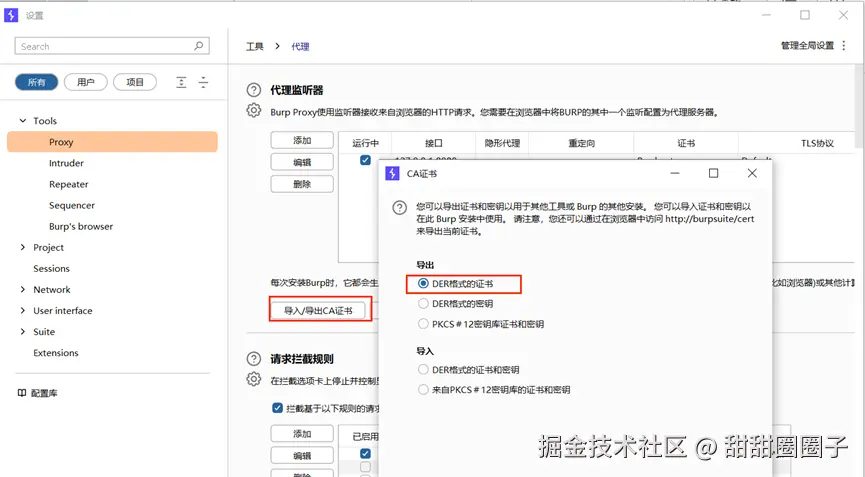Open the gear icon under 请求拦截规则

coord(254,379)
